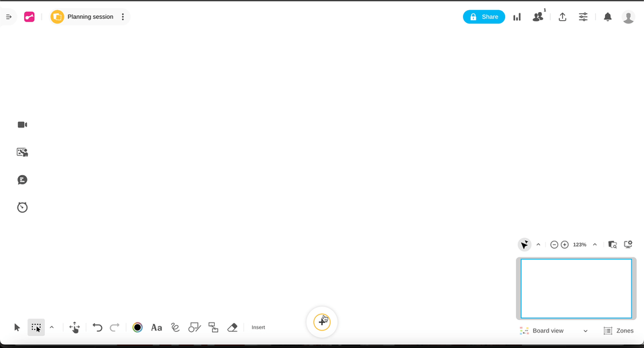Open the timer tool
This screenshot has height=348, width=644.
click(x=22, y=207)
